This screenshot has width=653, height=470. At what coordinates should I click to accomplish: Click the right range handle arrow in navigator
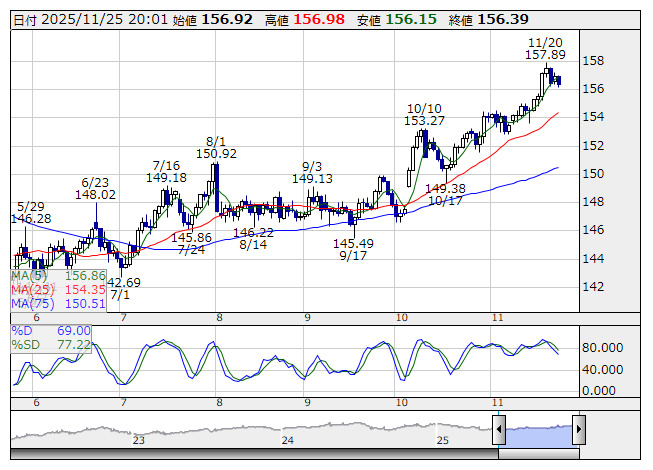point(578,430)
